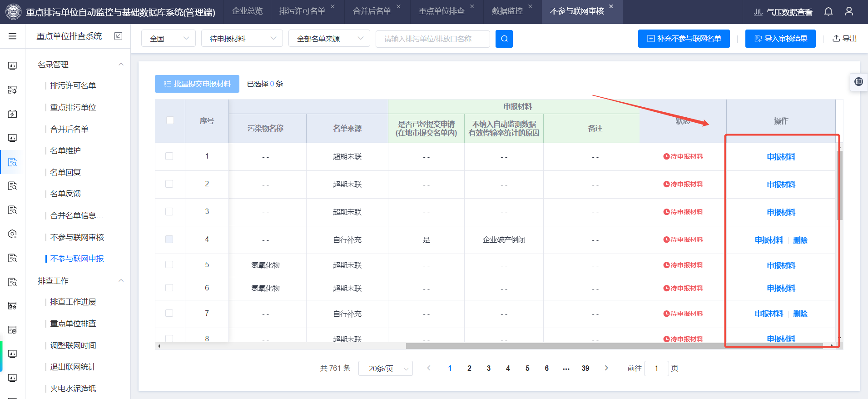
Task: Check the checkbox for row 4
Action: pyautogui.click(x=169, y=239)
